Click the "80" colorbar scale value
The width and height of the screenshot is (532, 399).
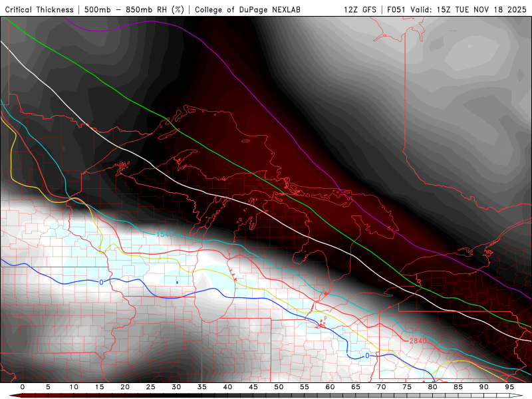433,387
